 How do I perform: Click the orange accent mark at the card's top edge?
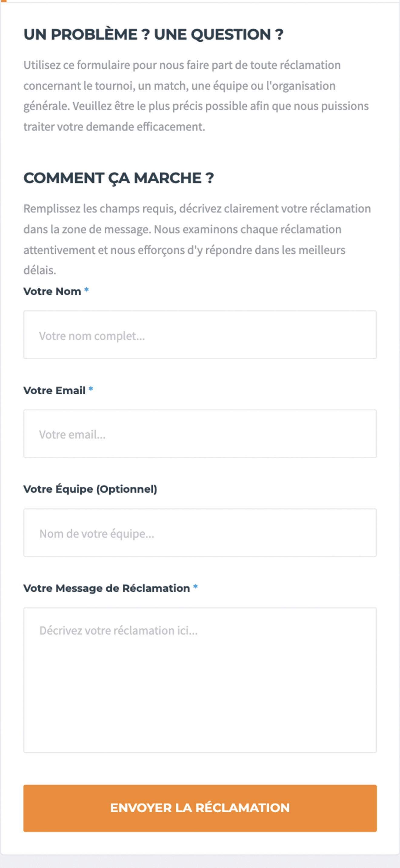coord(3,1)
